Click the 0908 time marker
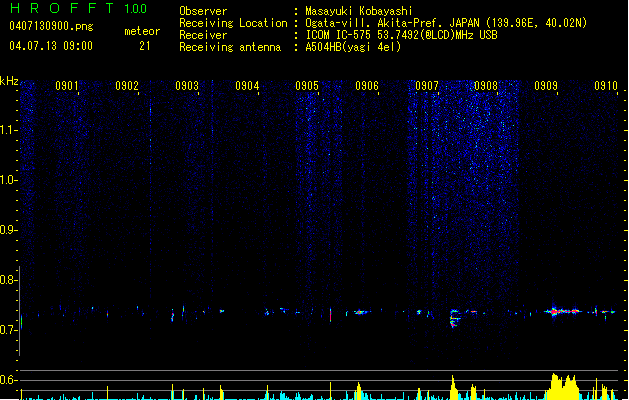This screenshot has width=629, height=400. 486,86
